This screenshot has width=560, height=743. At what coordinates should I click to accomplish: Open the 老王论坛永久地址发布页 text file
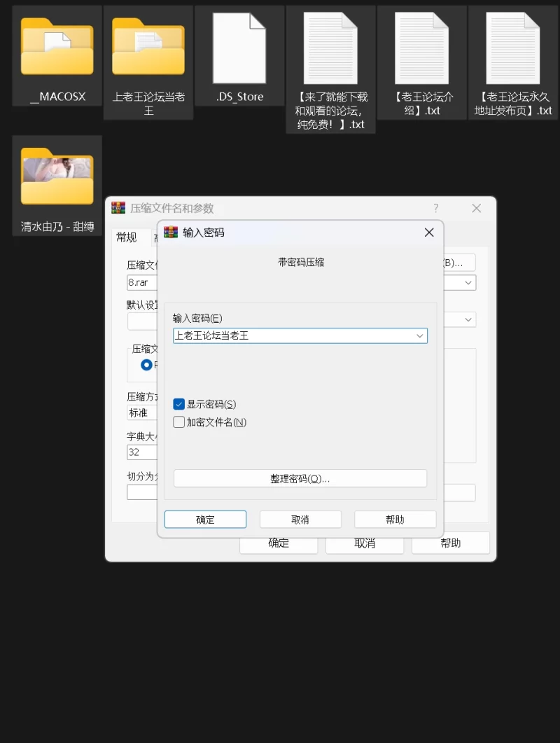tap(513, 48)
